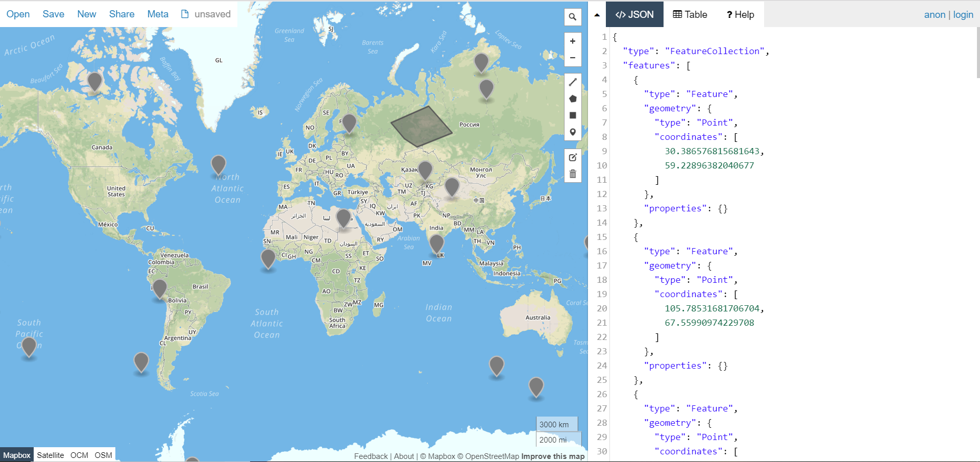Click the marker over Kazakhstan
Image resolution: width=980 pixels, height=462 pixels.
tap(425, 171)
